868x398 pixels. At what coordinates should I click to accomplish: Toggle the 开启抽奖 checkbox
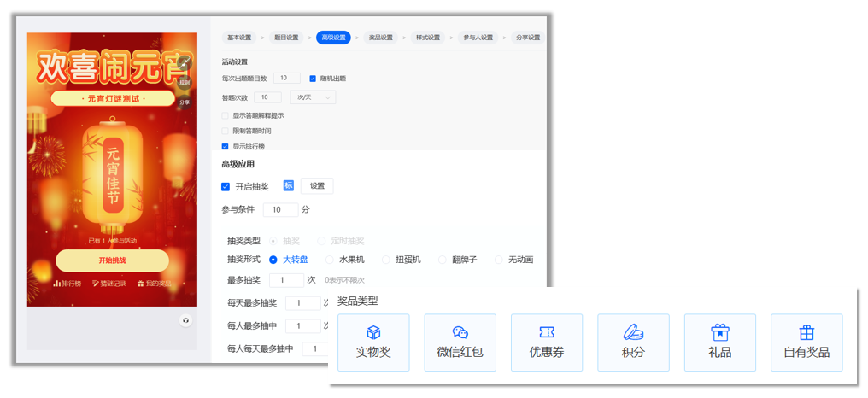pyautogui.click(x=226, y=186)
